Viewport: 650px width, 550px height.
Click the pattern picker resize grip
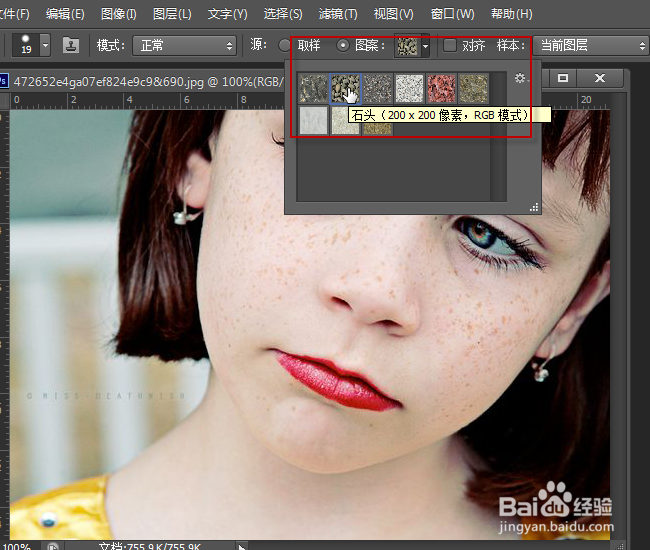[534, 207]
